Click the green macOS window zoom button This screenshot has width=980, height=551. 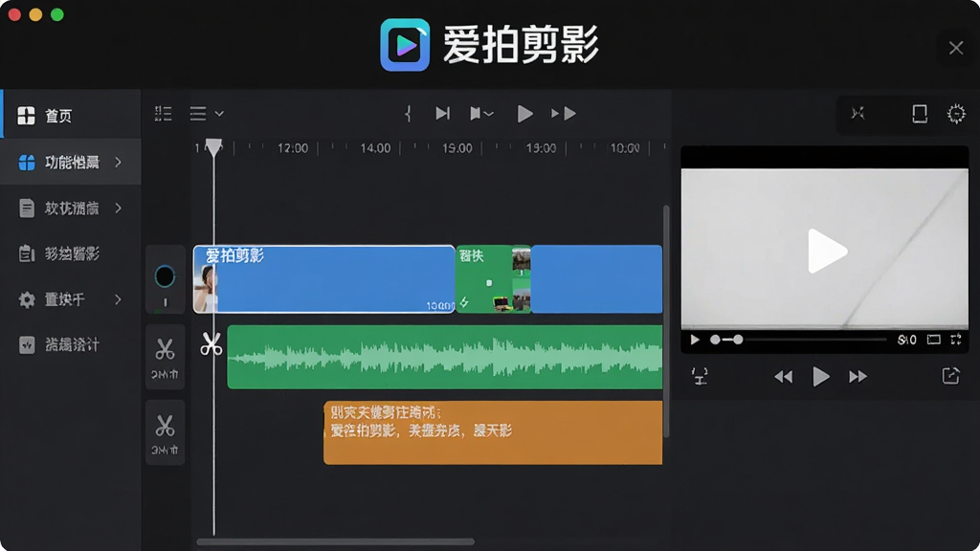click(56, 15)
